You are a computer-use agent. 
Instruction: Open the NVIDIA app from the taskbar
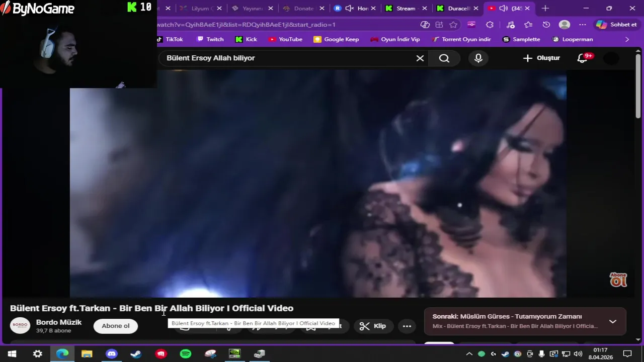(x=235, y=354)
